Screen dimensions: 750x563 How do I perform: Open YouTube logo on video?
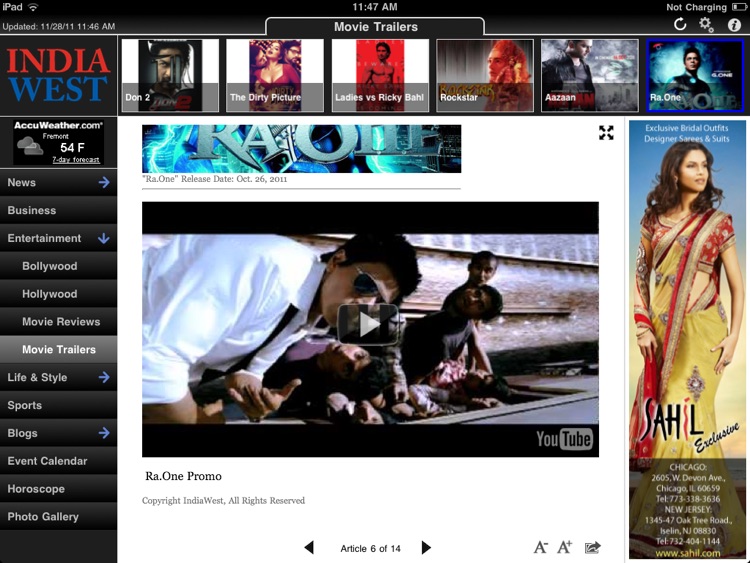[564, 439]
